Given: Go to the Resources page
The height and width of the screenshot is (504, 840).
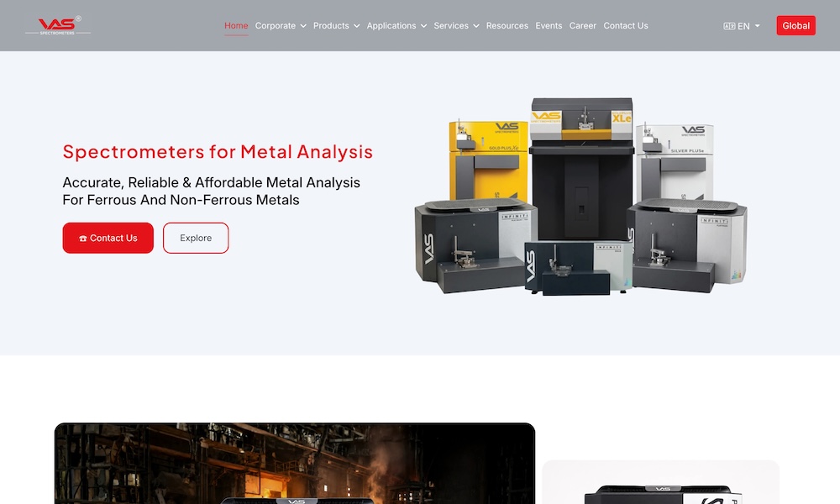Looking at the screenshot, I should tap(507, 26).
